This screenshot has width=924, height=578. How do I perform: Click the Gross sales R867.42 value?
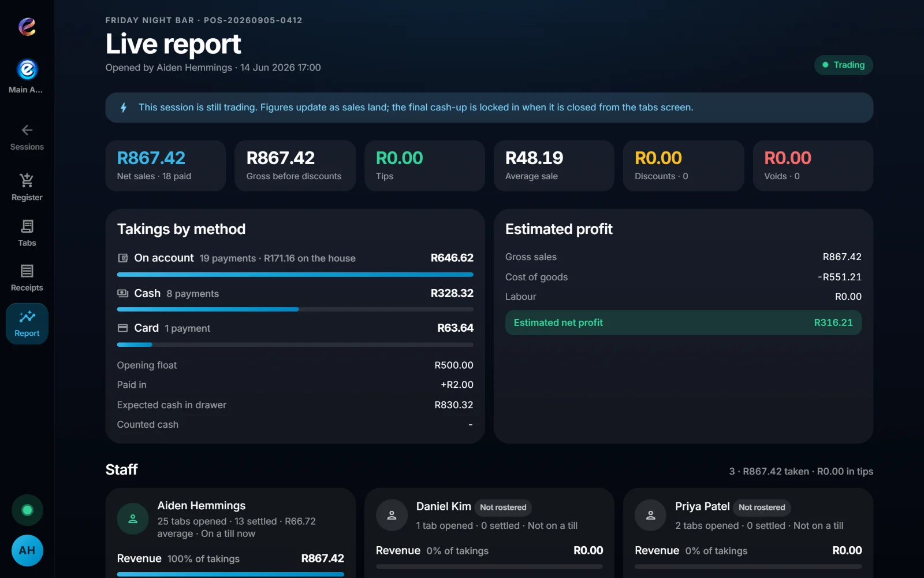(x=842, y=257)
